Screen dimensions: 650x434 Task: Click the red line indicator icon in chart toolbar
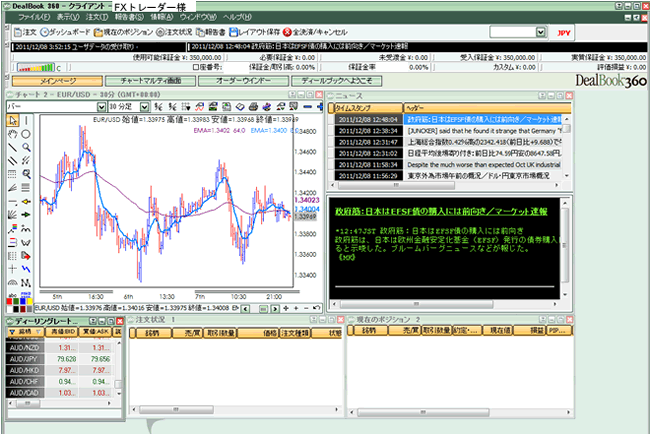(x=199, y=107)
